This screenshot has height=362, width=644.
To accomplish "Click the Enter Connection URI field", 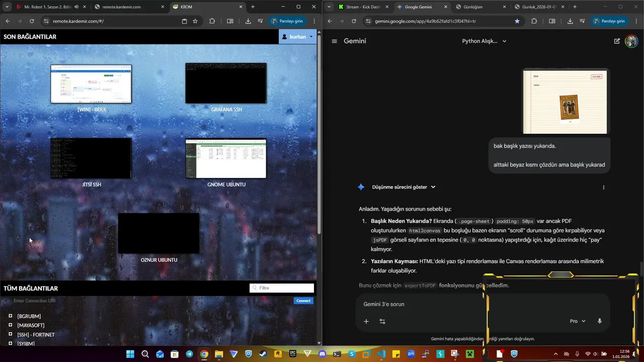I will 151,301.
